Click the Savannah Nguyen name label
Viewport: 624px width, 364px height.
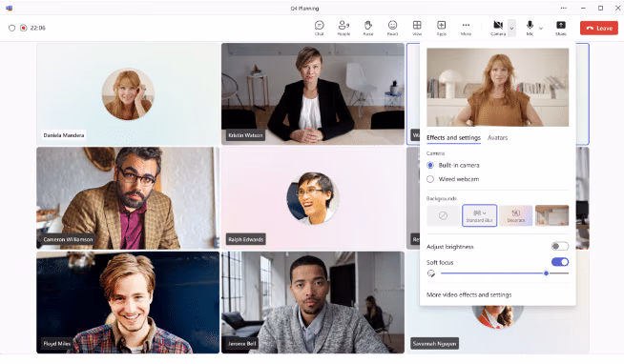point(434,344)
